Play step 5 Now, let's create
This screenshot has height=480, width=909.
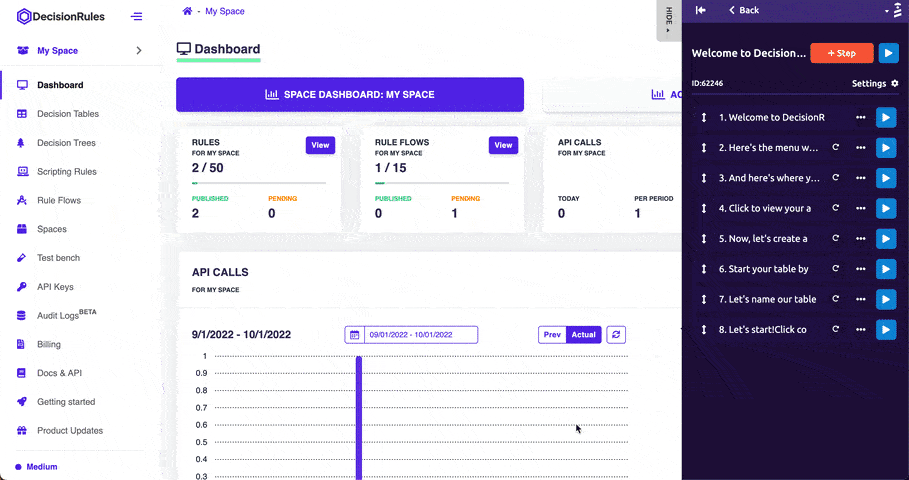(x=886, y=239)
